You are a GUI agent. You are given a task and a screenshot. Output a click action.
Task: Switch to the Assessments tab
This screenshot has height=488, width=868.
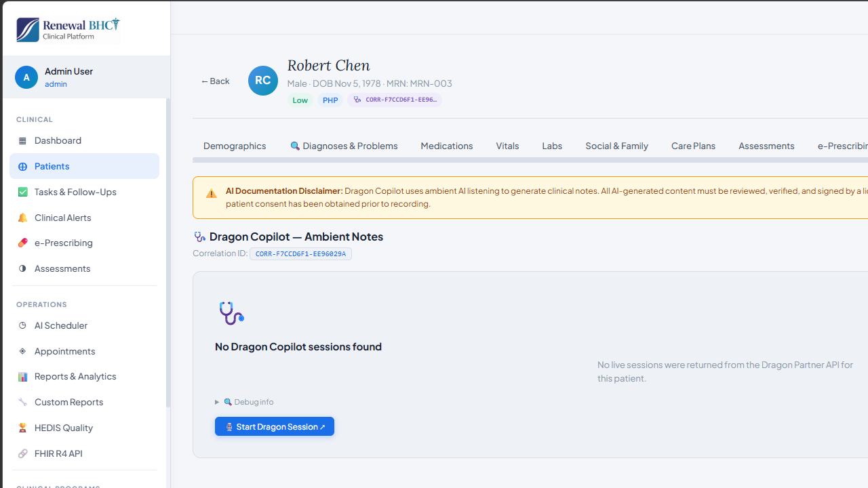click(766, 146)
